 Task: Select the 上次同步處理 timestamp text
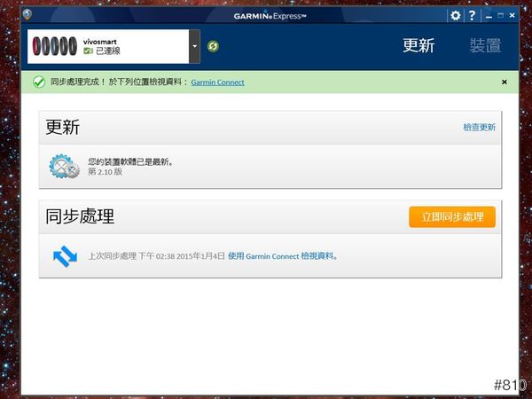tap(156, 256)
